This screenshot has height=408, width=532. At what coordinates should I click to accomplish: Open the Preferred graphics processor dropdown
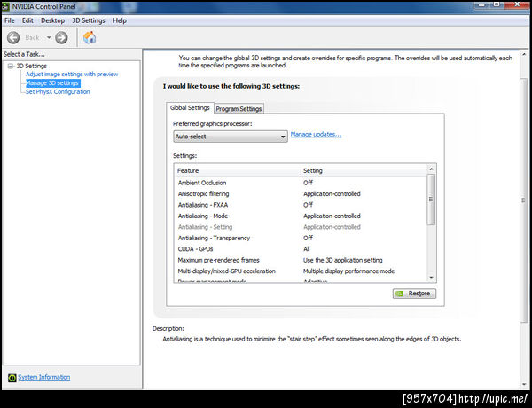231,137
